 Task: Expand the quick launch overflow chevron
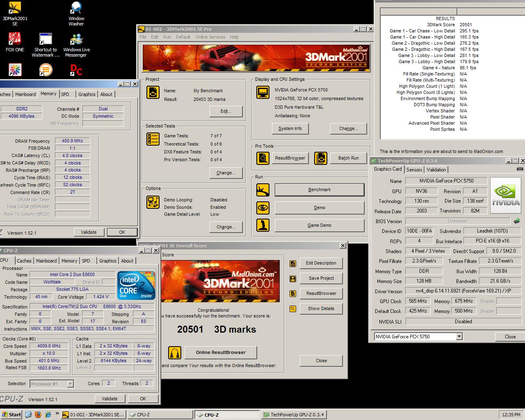(x=57, y=414)
